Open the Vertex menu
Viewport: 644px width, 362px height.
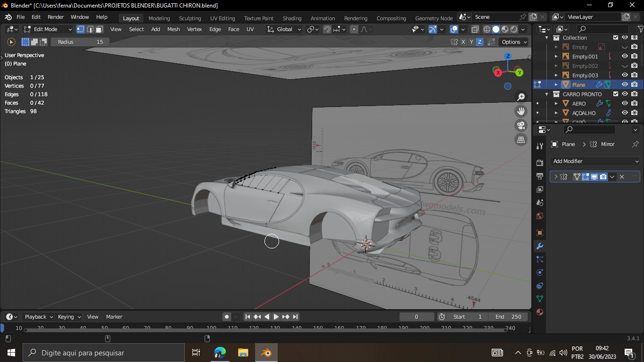tap(194, 29)
